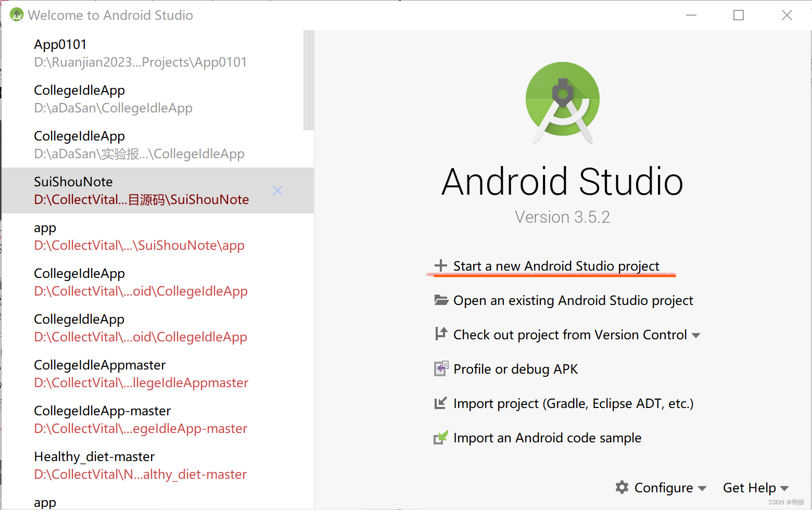The height and width of the screenshot is (510, 812).
Task: Click Import project for Gradle or Eclipse ADT
Action: click(x=574, y=403)
